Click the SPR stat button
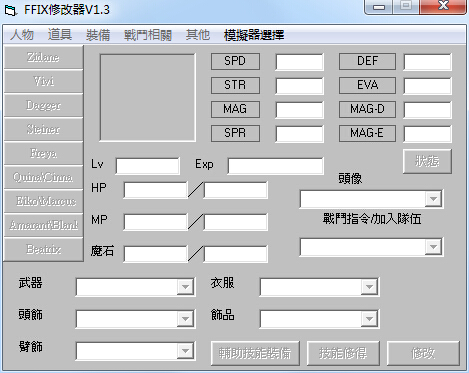 [x=235, y=133]
